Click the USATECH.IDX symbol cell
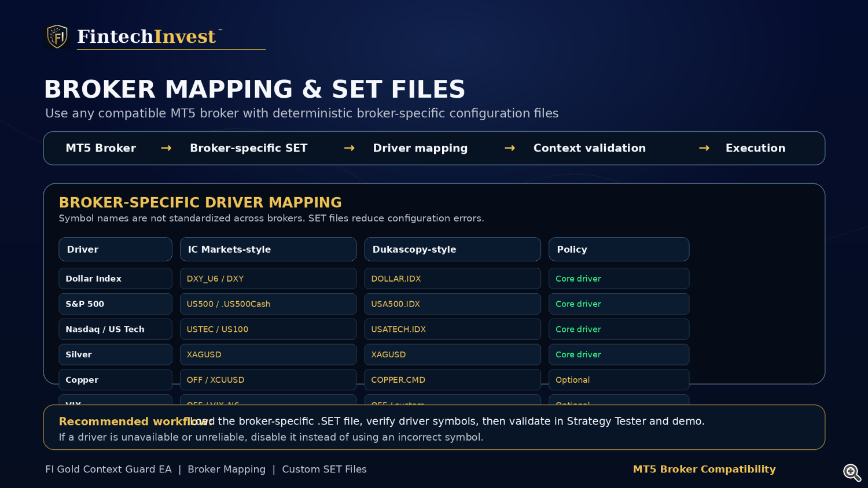 (x=453, y=330)
